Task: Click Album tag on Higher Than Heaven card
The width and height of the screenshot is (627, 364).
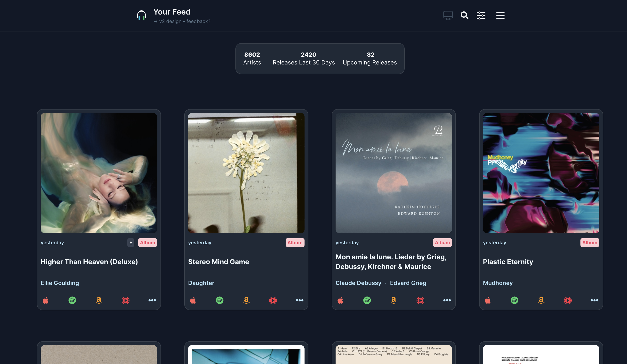Action: pyautogui.click(x=148, y=243)
